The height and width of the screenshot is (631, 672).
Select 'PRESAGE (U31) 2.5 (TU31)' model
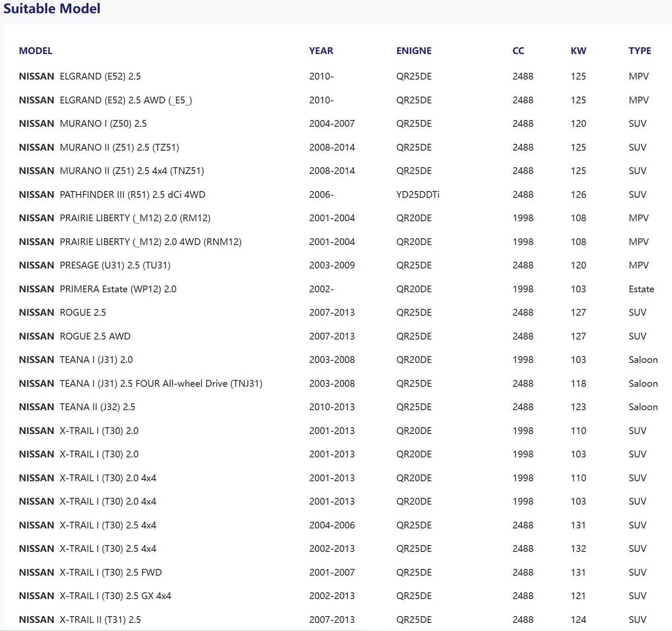[x=115, y=266]
